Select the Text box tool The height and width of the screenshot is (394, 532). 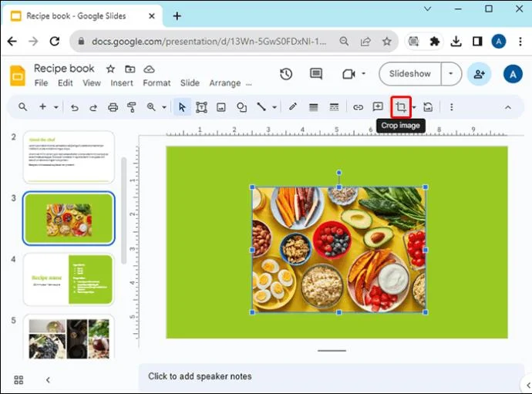click(201, 107)
